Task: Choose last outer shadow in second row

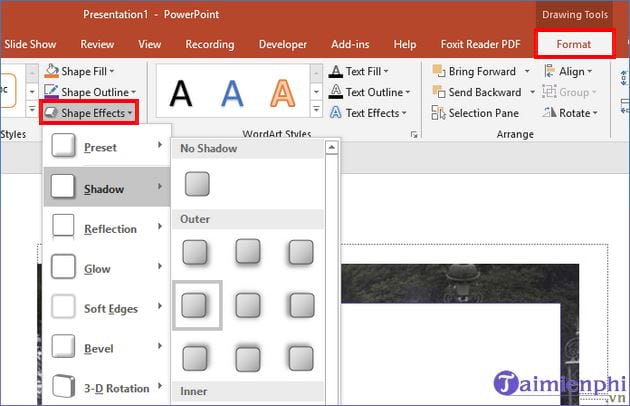Action: click(x=302, y=305)
